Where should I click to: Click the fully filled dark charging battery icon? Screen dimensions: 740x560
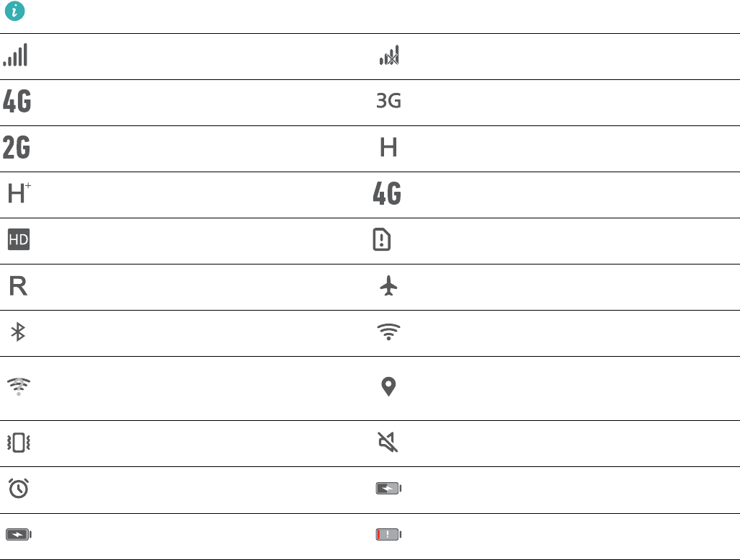pyautogui.click(x=19, y=535)
